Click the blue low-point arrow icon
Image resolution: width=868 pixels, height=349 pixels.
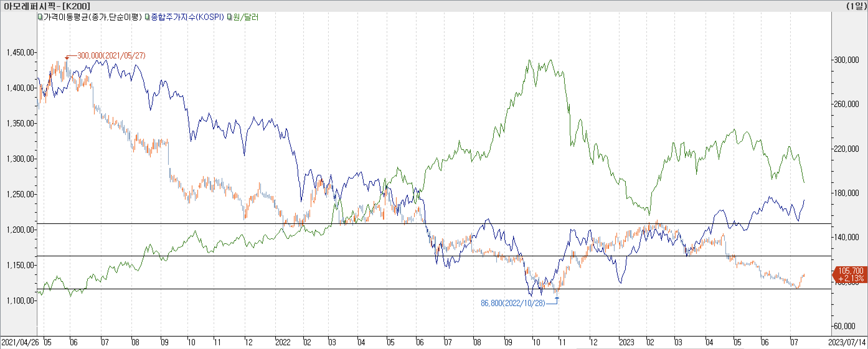click(557, 299)
